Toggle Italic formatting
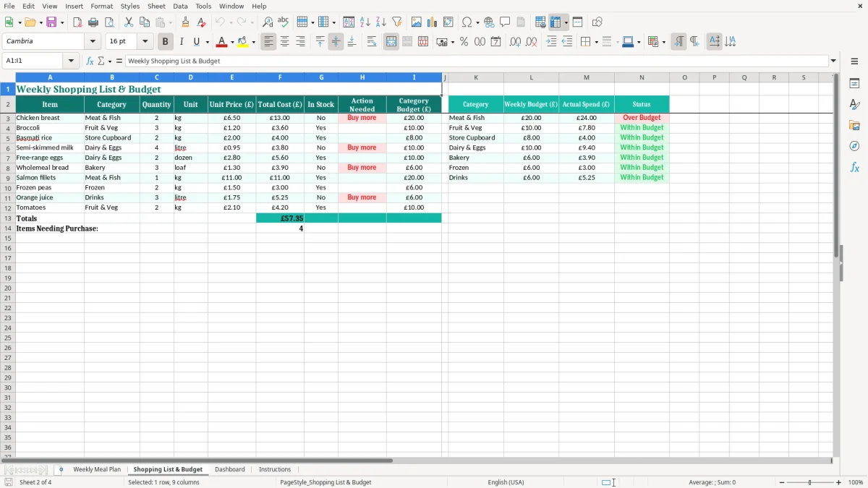The width and height of the screenshot is (868, 488). point(182,42)
